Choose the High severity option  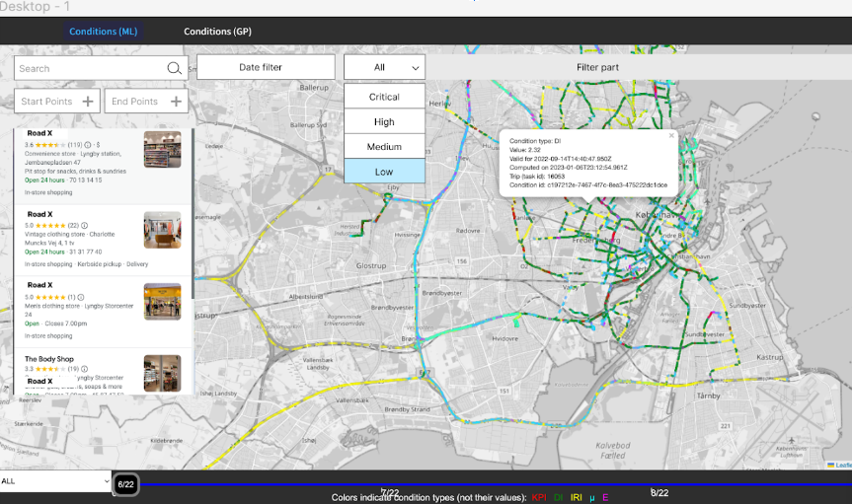pos(384,121)
